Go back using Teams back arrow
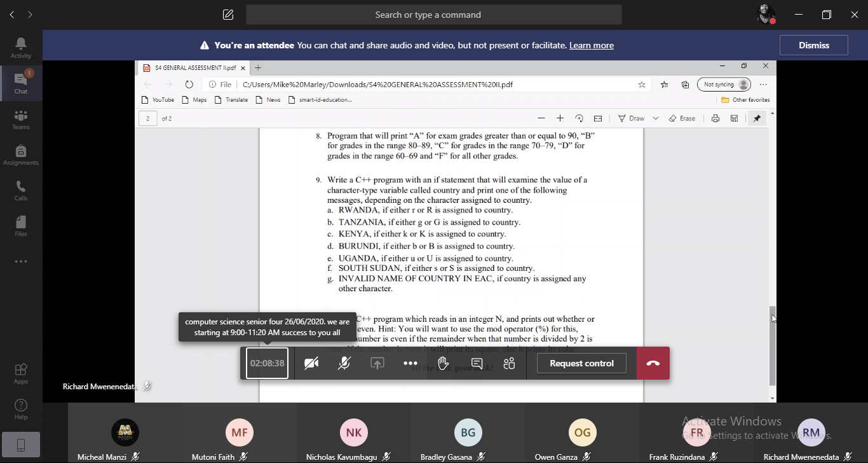This screenshot has height=463, width=868. coord(12,15)
